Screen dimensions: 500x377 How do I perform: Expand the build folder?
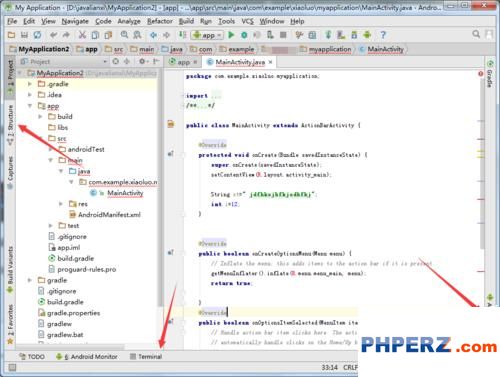pos(40,117)
